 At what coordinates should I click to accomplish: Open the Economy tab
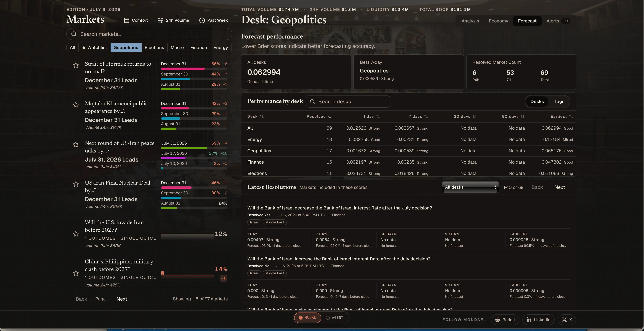pos(498,21)
